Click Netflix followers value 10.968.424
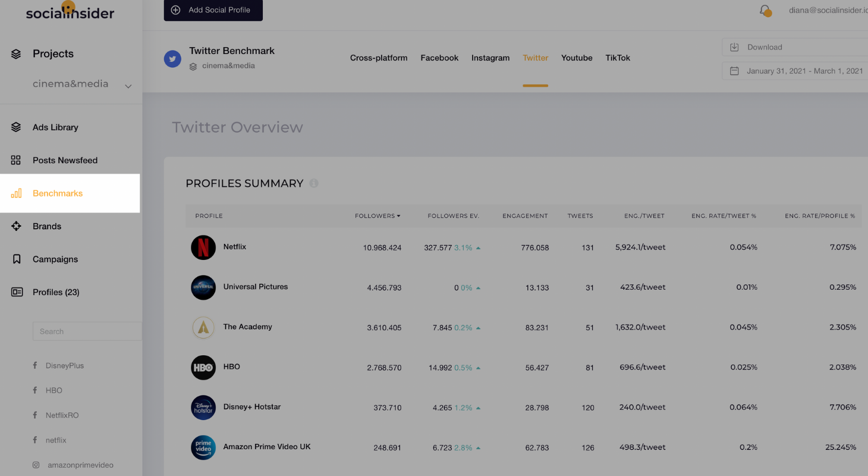The image size is (868, 476). click(x=382, y=248)
